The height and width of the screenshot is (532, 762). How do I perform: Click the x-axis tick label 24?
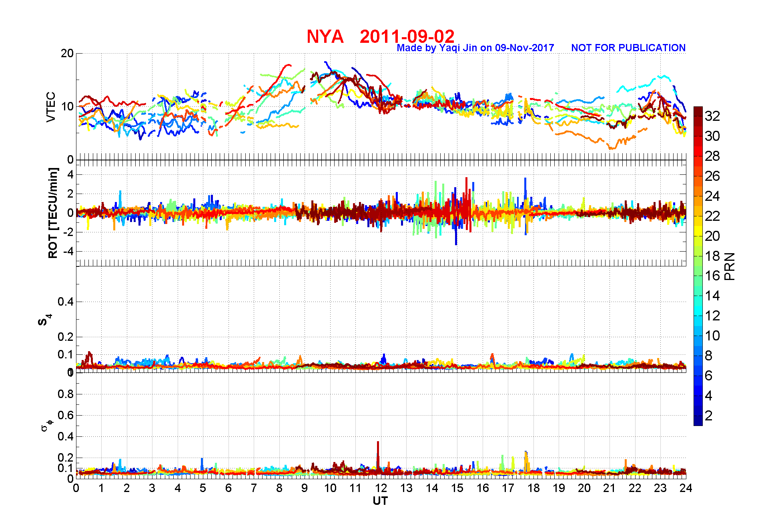(x=686, y=488)
